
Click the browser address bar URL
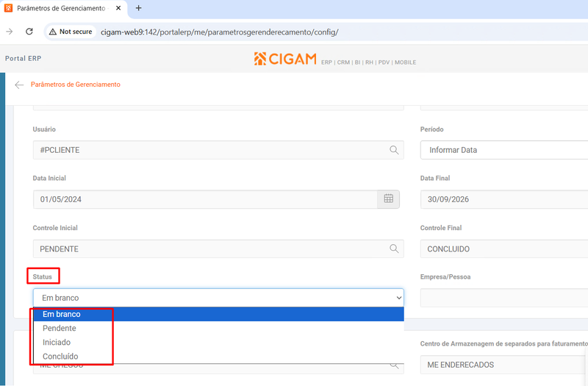coord(219,32)
